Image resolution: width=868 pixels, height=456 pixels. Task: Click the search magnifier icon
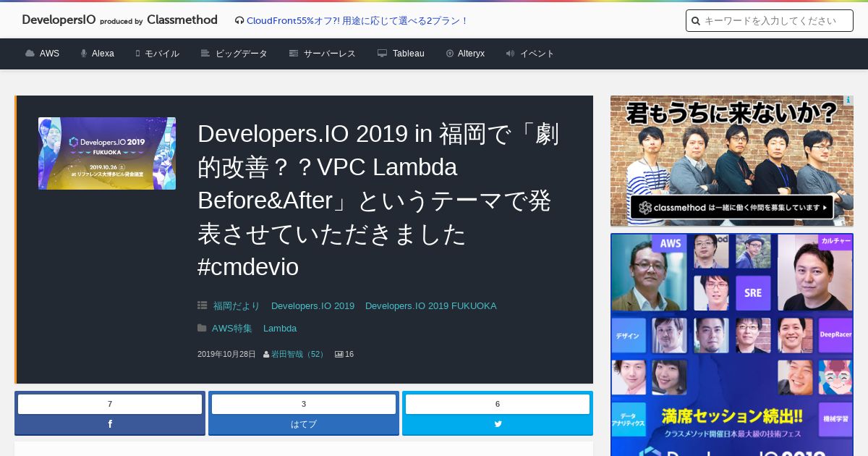(696, 21)
